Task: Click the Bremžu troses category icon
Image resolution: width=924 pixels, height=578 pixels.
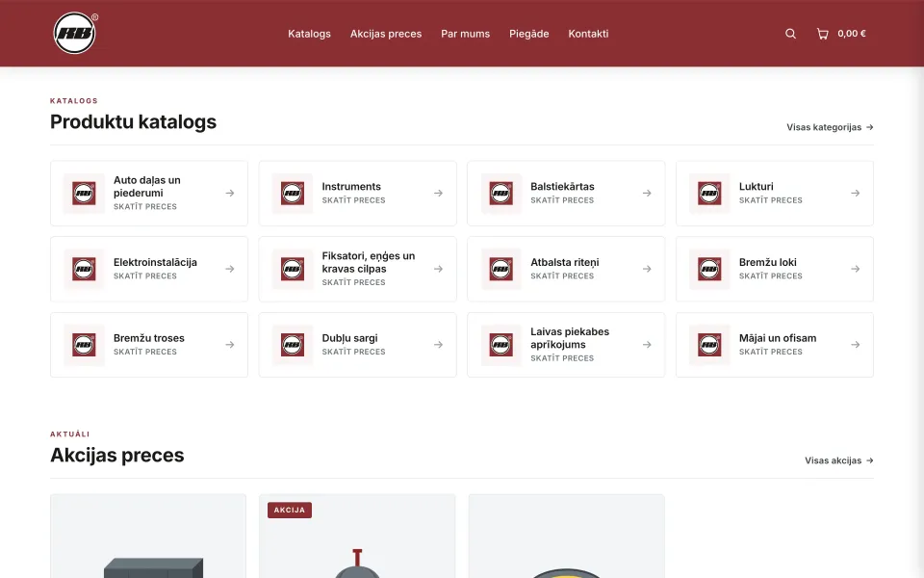Action: coord(84,345)
